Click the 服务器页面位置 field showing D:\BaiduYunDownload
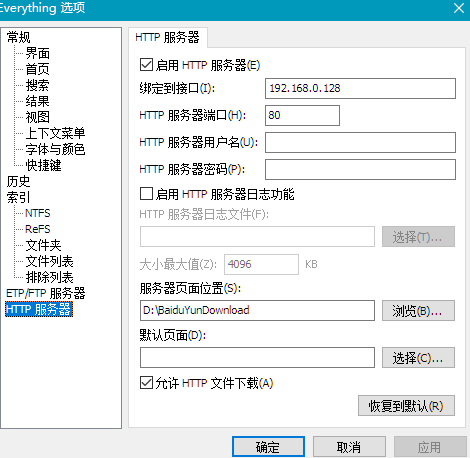 tap(257, 310)
